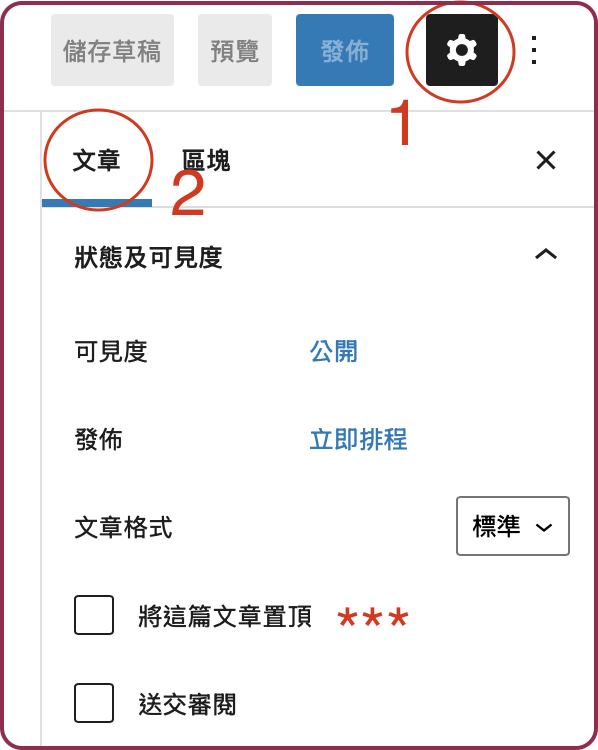The image size is (598, 750).
Task: Open the 文章格式 標準 dropdown
Action: [513, 526]
